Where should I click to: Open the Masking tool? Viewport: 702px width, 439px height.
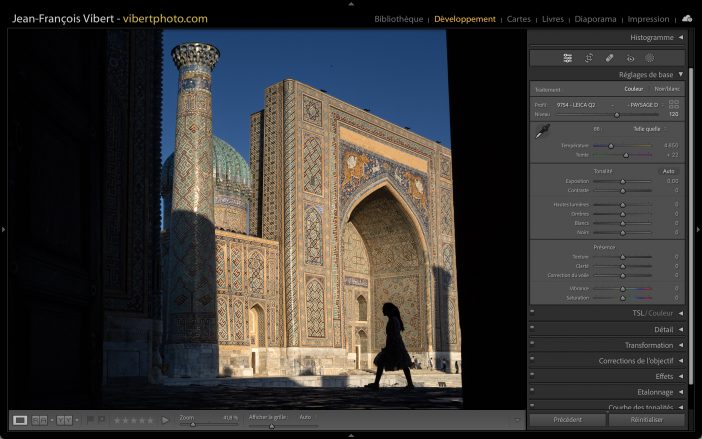click(650, 58)
